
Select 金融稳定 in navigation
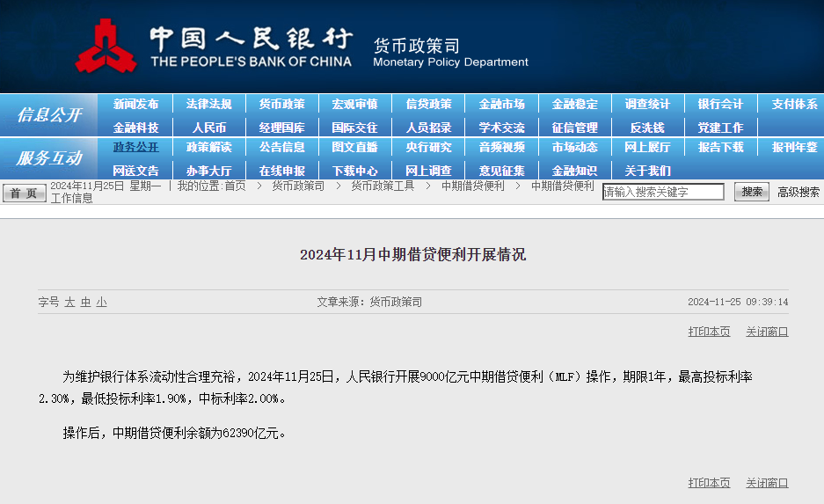[575, 104]
